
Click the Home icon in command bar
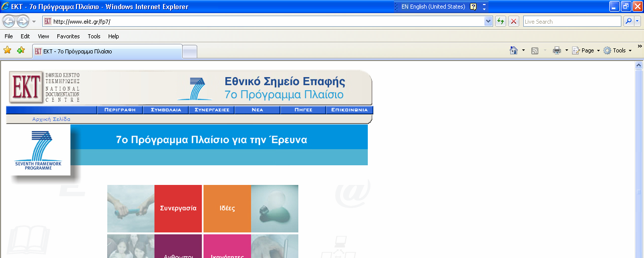coord(514,50)
